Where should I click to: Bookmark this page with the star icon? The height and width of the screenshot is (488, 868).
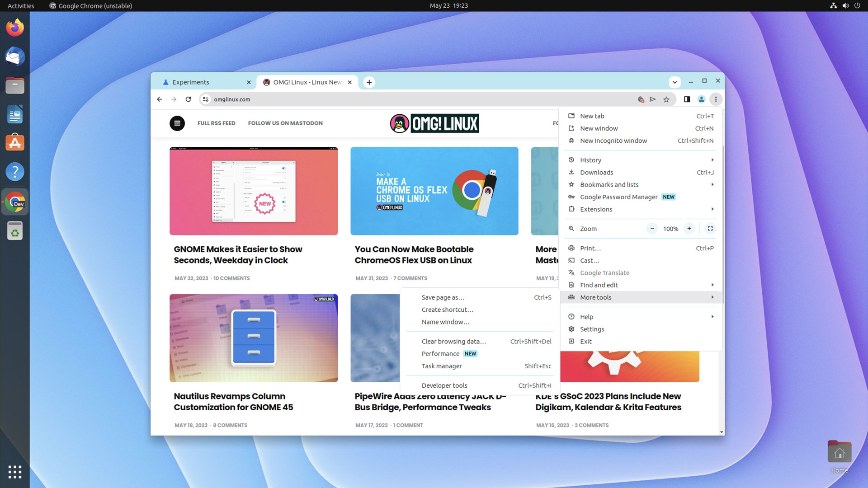tap(666, 99)
